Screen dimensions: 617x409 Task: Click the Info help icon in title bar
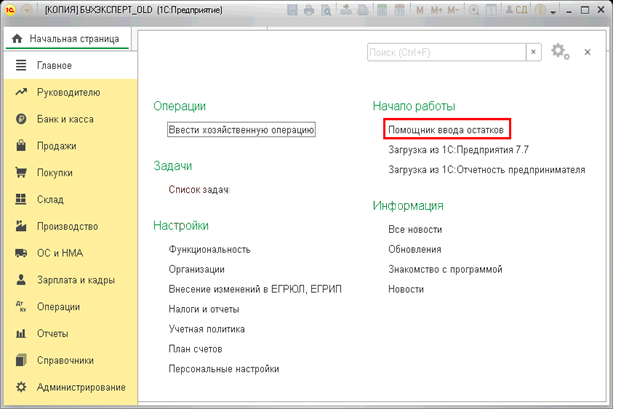coord(540,10)
